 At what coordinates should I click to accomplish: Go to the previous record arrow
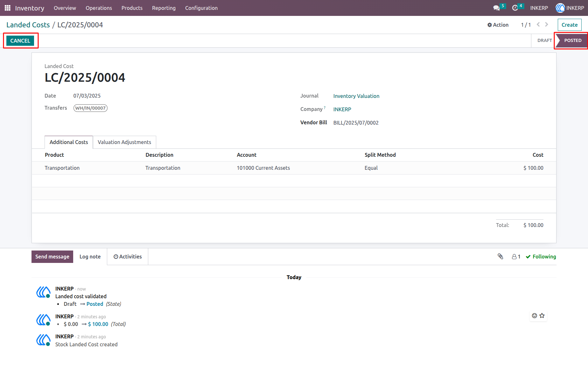click(538, 24)
